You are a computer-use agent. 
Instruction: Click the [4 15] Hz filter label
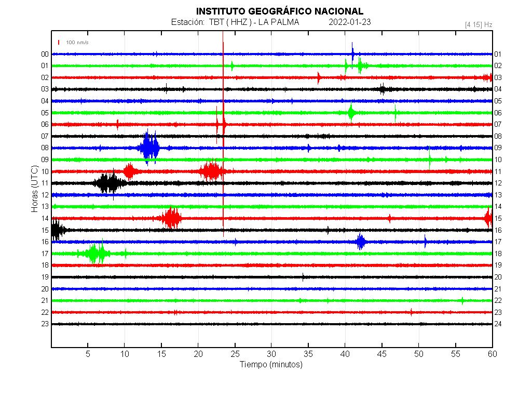[x=479, y=24]
